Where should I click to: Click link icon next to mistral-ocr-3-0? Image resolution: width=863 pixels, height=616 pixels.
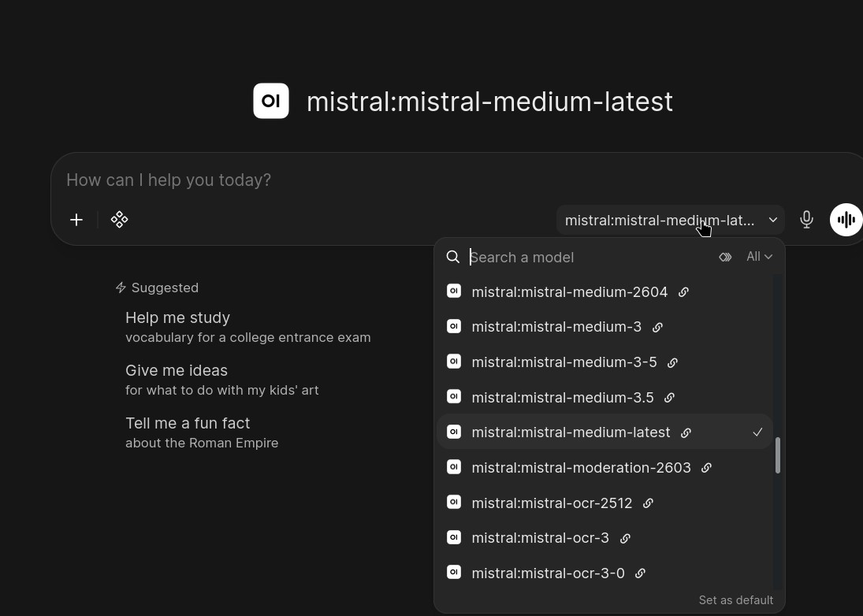[x=640, y=573]
